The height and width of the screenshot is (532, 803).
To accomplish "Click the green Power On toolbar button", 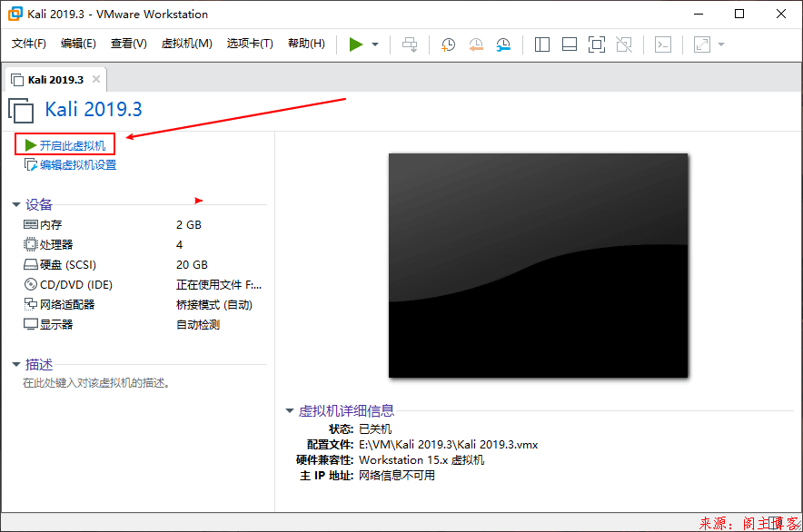I will [x=355, y=44].
